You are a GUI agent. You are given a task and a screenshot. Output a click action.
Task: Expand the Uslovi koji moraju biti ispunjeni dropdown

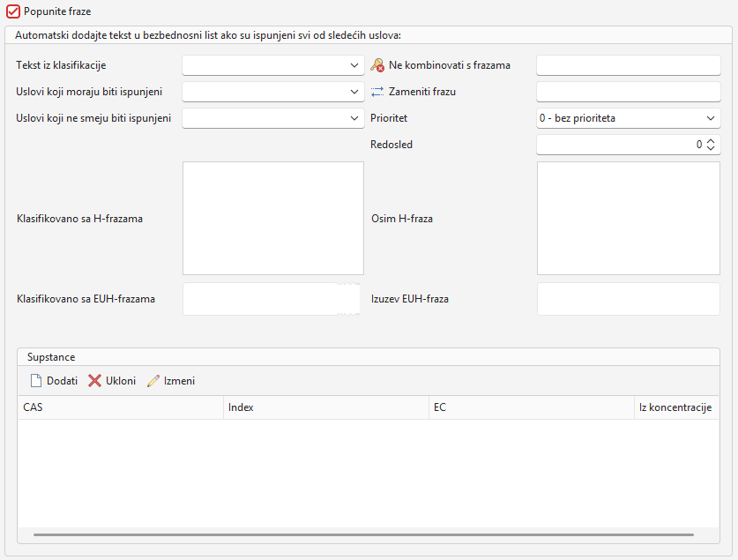click(273, 92)
